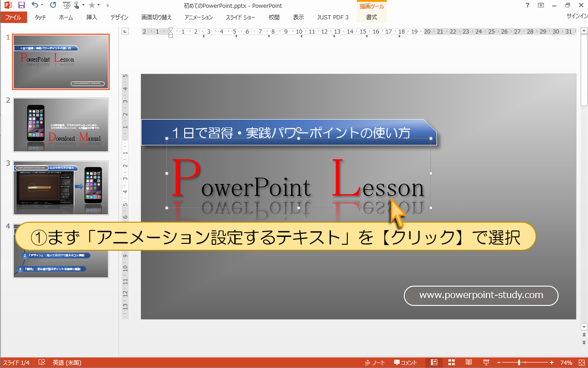Click the Next Slide double-arrow button
The width and height of the screenshot is (588, 368).
(x=584, y=343)
